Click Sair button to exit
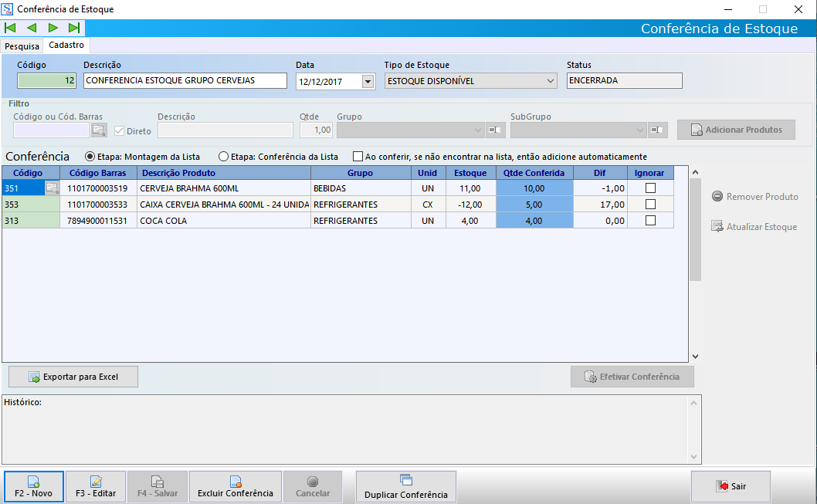This screenshot has height=504, width=817. 731,487
